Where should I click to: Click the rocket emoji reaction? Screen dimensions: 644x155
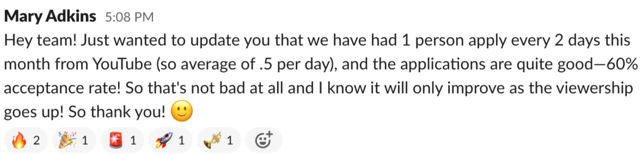pyautogui.click(x=164, y=140)
